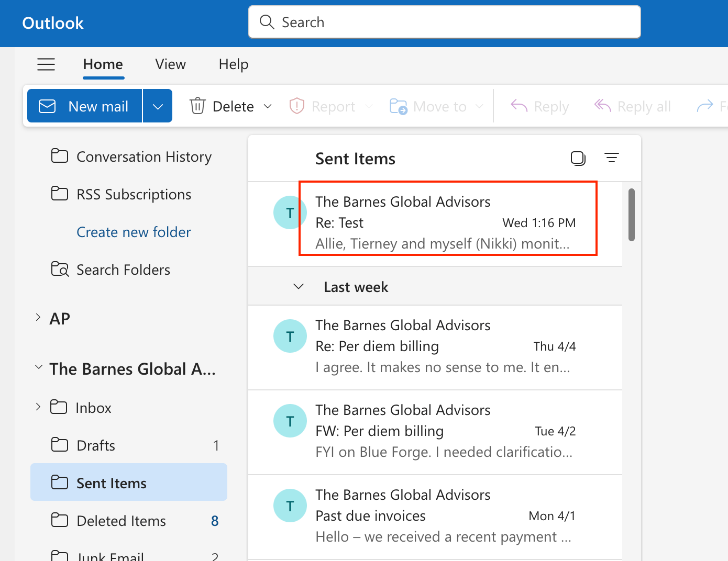Open the Delete options dropdown arrow
The image size is (728, 561).
click(268, 106)
